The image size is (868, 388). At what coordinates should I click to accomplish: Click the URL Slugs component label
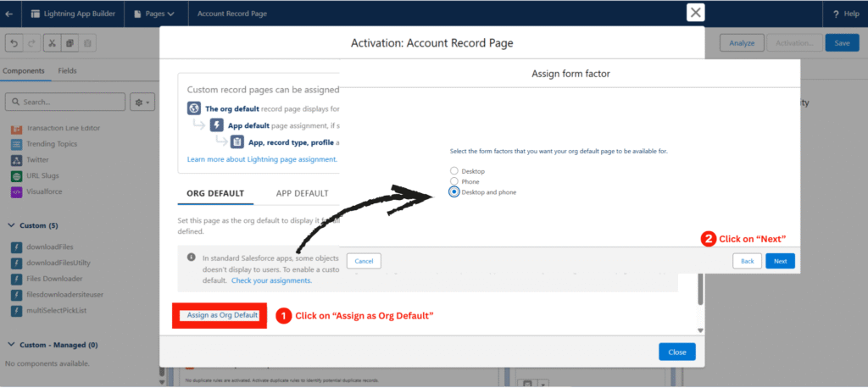click(42, 176)
